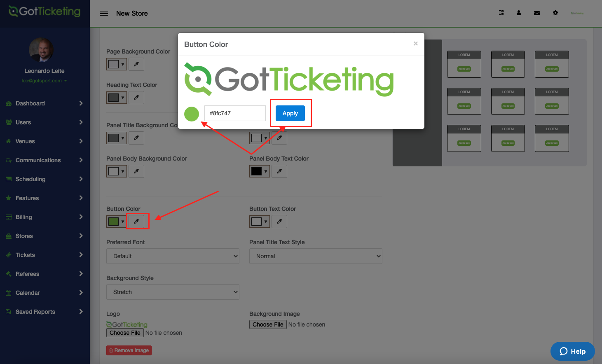Click the eyedropper next to Button Color

136,222
